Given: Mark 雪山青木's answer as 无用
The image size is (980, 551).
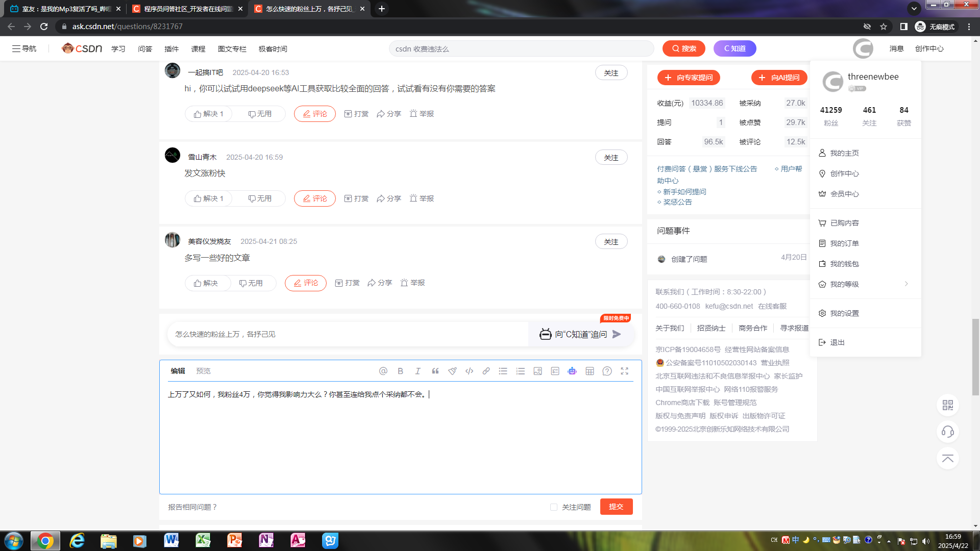Looking at the screenshot, I should coord(260,198).
